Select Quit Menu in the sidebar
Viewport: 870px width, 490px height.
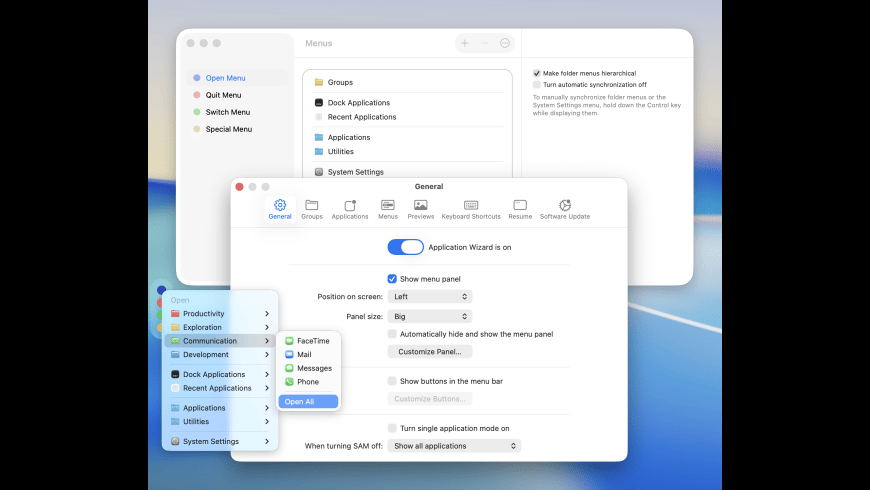(x=237, y=95)
